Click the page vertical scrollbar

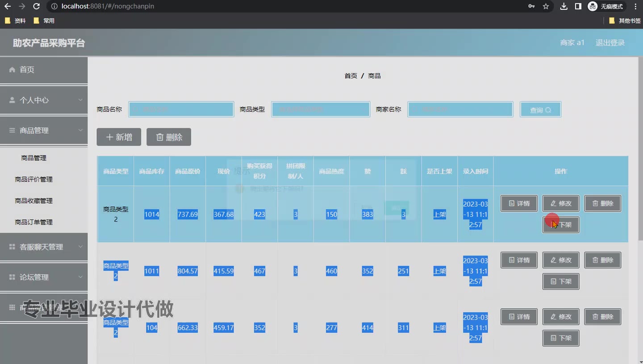(x=640, y=178)
